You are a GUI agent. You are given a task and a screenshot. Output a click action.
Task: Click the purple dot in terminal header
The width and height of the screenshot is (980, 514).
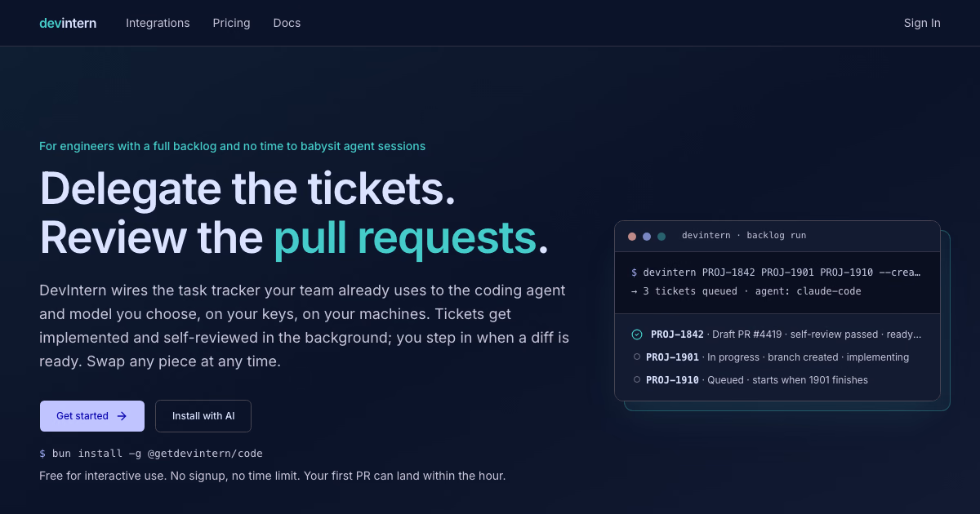point(647,236)
